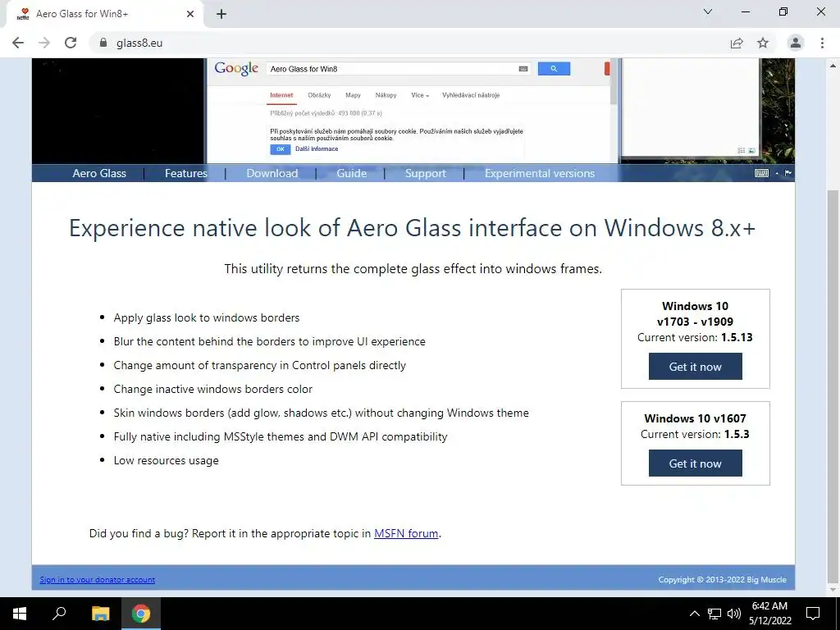The height and width of the screenshot is (630, 840).
Task: Show hidden system tray icons
Action: pyautogui.click(x=694, y=614)
